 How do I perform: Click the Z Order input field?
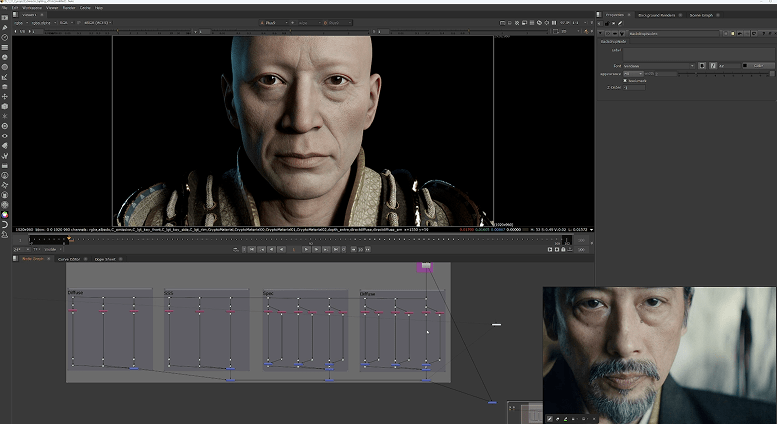(634, 87)
